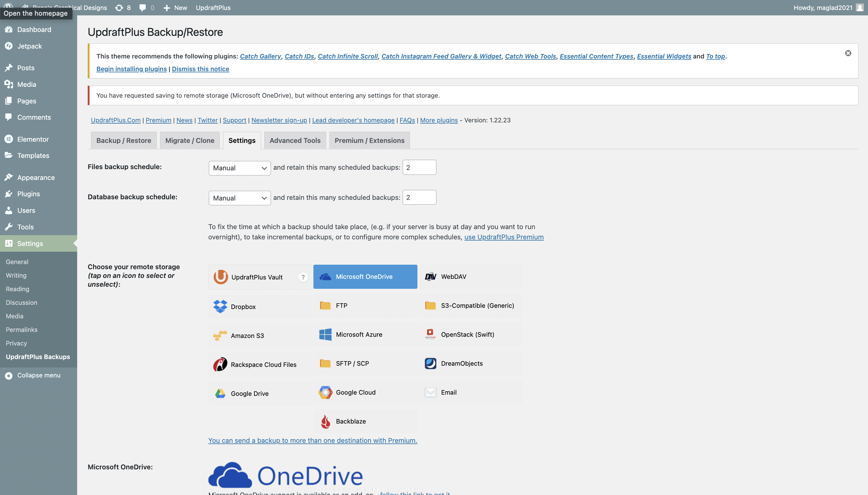Click files retain scheduled backups number field
The height and width of the screenshot is (495, 868).
[x=420, y=167]
